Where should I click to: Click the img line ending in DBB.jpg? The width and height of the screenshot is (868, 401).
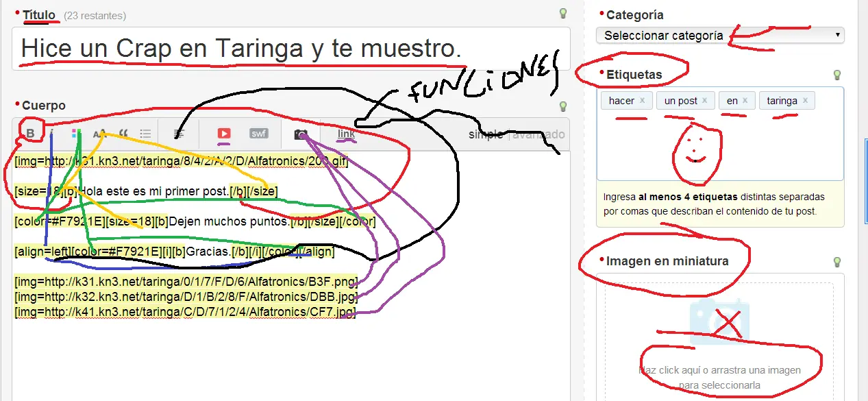[186, 297]
